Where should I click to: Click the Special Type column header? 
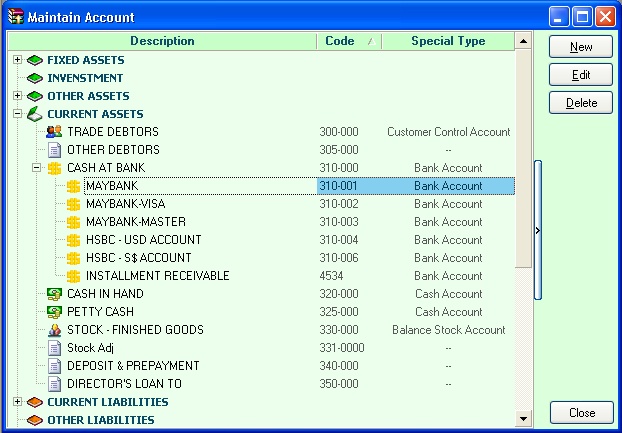click(447, 41)
